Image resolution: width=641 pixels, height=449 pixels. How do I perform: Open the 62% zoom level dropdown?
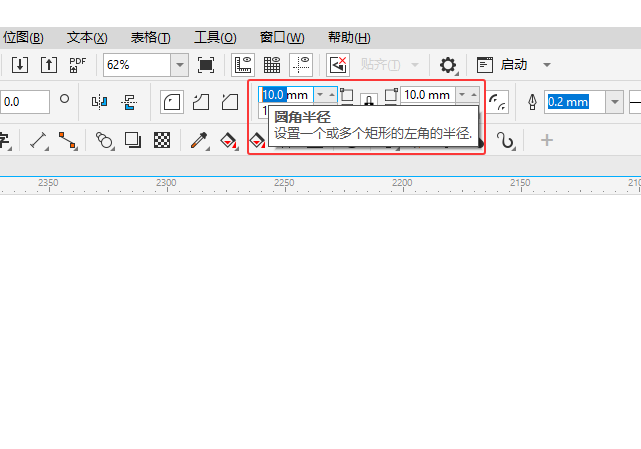coord(179,65)
